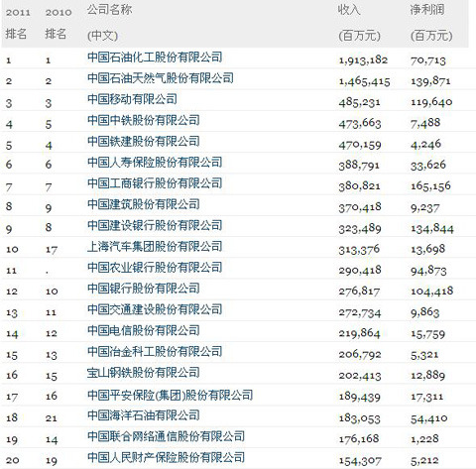Open 宝山钢铁股份有限公司 link

coord(144,373)
